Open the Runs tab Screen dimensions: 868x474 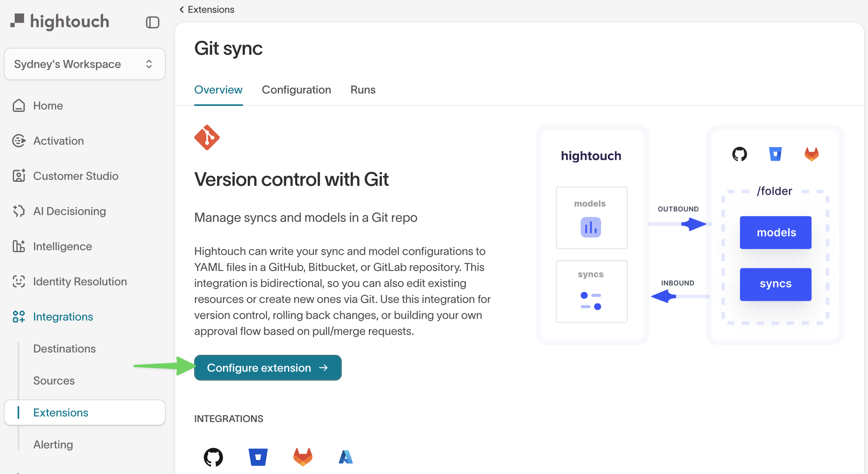coord(362,90)
